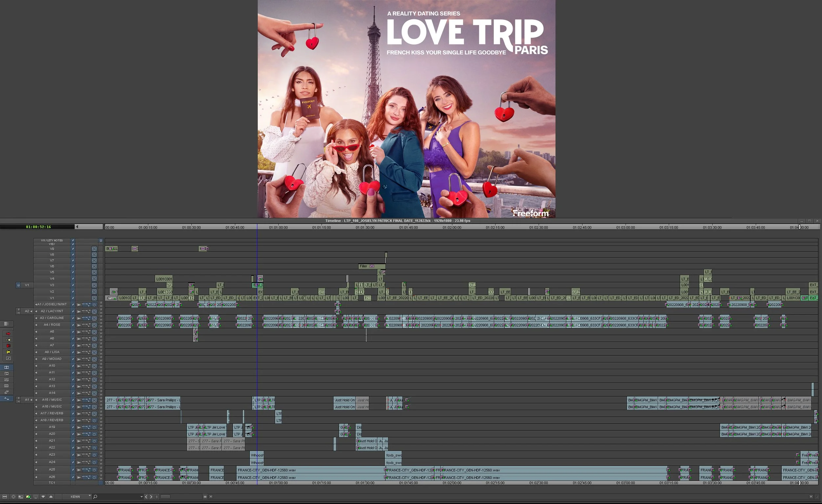Click the green Video Quality menu icon
The image size is (822, 504).
coord(28,497)
